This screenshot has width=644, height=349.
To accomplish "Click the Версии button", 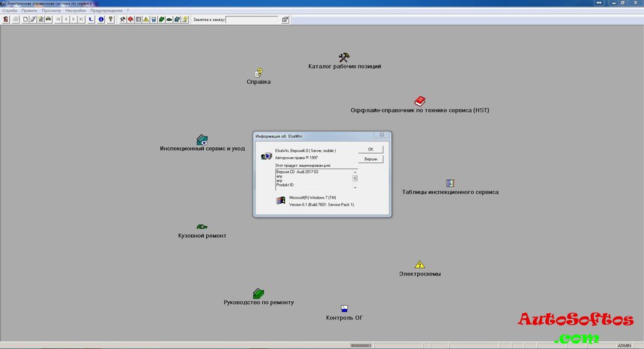I will (370, 159).
